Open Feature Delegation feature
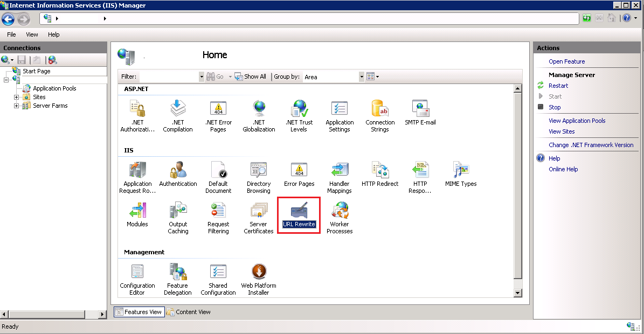The image size is (644, 334). [x=178, y=280]
